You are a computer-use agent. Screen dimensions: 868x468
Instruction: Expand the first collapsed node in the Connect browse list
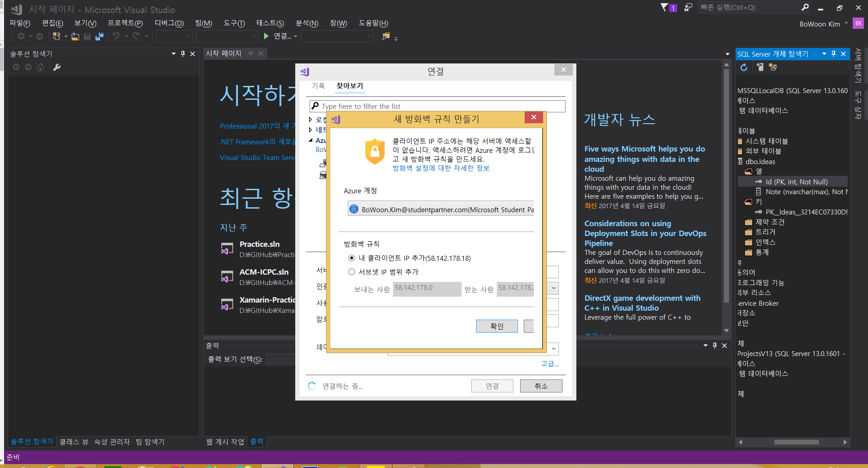click(310, 120)
